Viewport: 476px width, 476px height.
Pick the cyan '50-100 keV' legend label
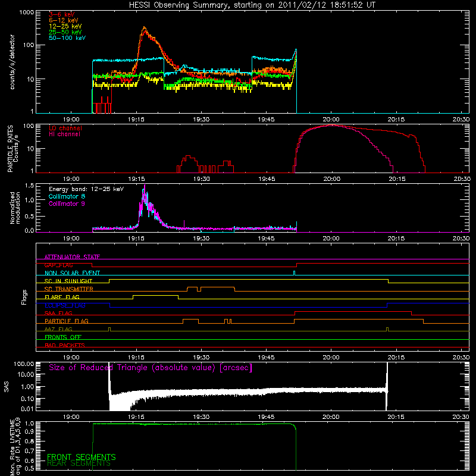coord(67,38)
